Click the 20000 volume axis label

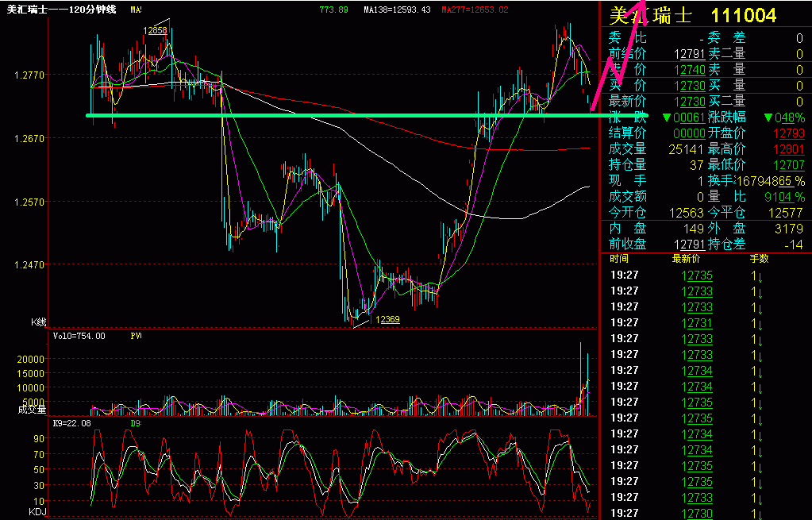32,360
